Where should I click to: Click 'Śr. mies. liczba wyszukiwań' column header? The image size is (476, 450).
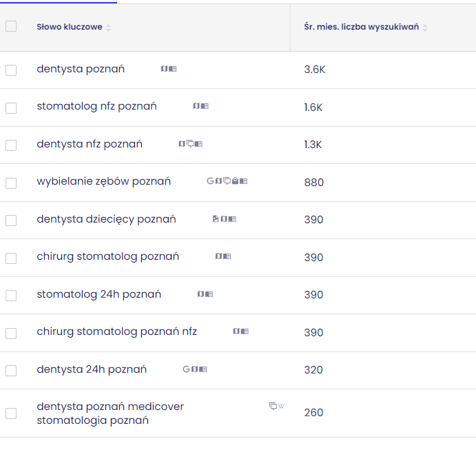tap(361, 27)
